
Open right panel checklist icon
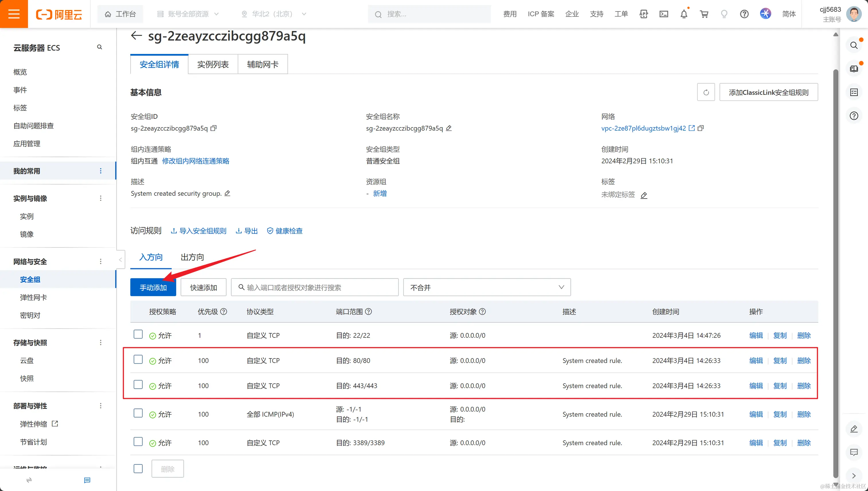[854, 92]
